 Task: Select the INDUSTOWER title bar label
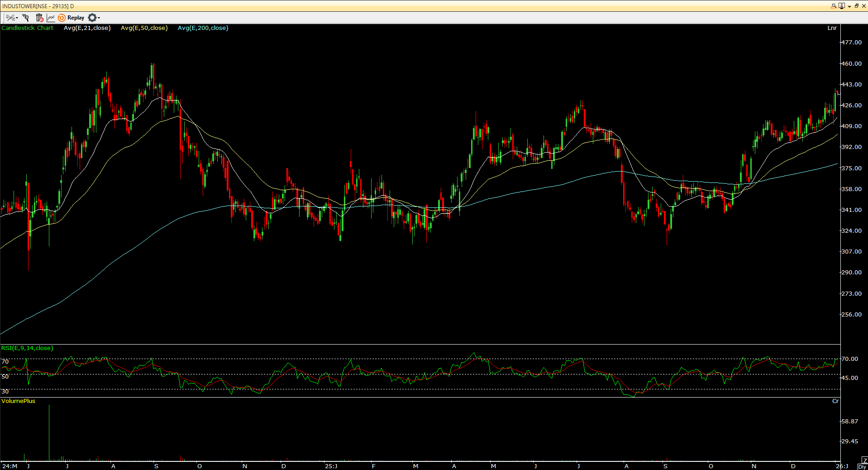pos(38,6)
